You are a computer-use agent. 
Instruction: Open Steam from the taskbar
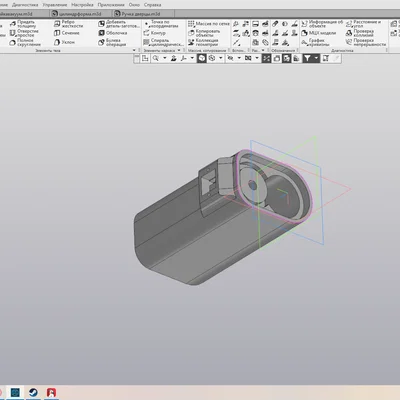tap(33, 392)
